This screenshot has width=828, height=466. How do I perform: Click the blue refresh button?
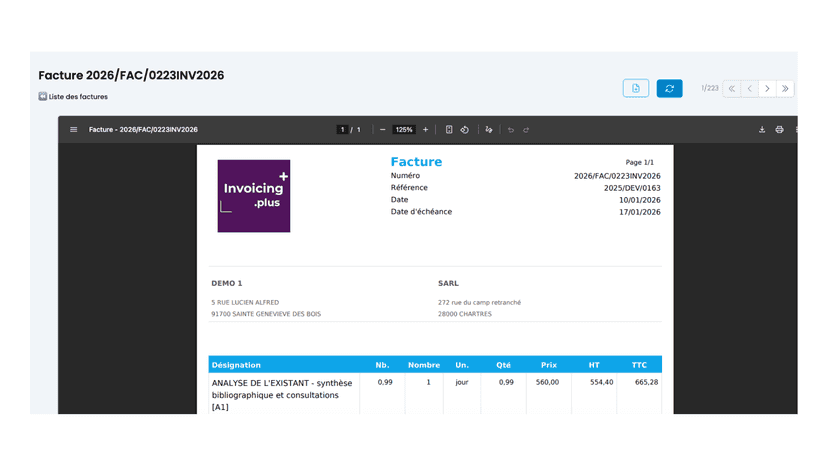(670, 88)
